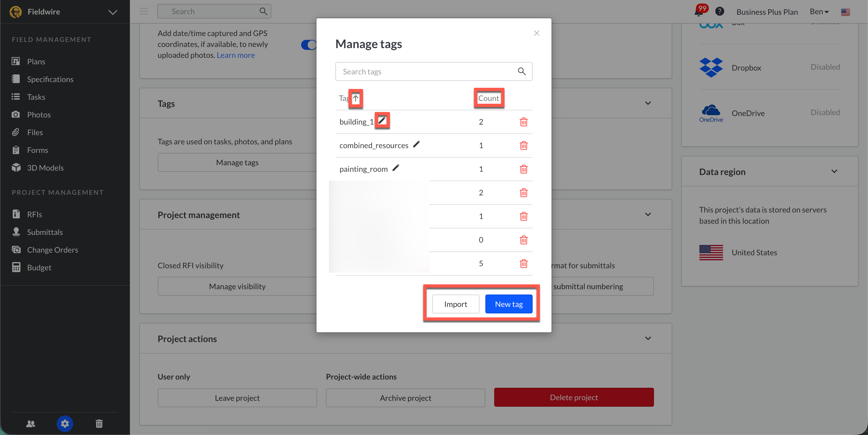Click Business Plus Plan label
The image size is (868, 435).
[x=767, y=12]
